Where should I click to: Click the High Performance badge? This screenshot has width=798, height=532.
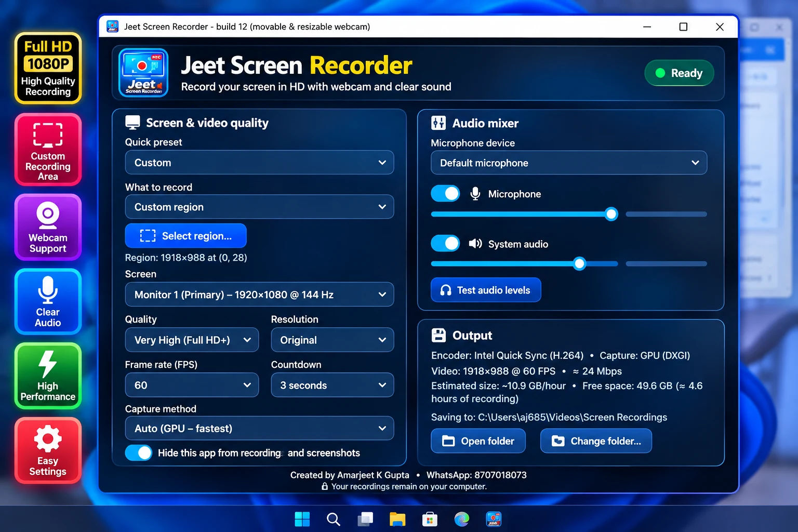pos(48,376)
